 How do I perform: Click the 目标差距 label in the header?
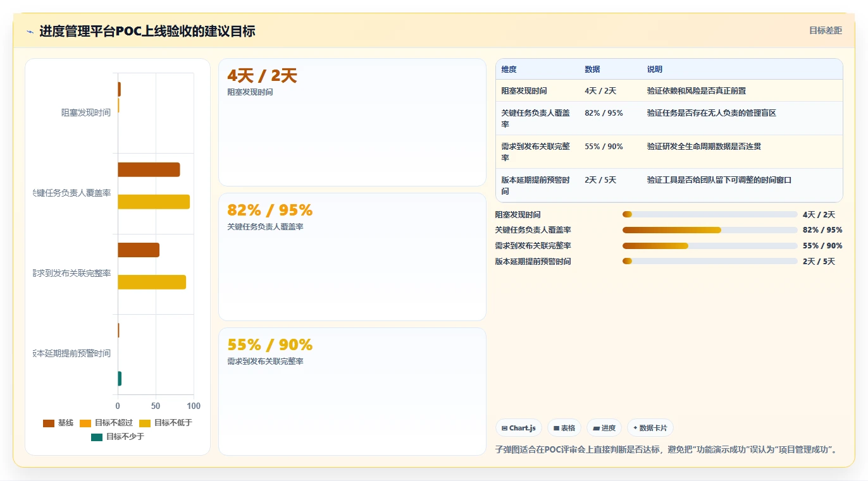pyautogui.click(x=826, y=30)
